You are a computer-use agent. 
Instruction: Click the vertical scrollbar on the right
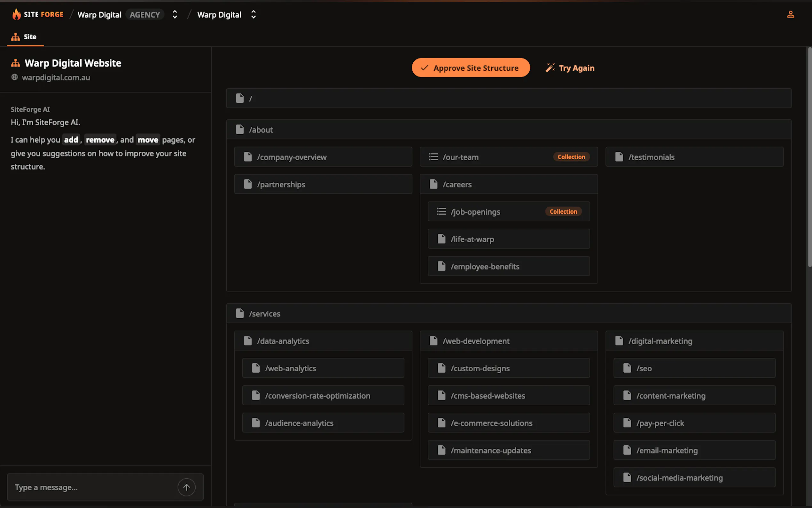coord(809,158)
